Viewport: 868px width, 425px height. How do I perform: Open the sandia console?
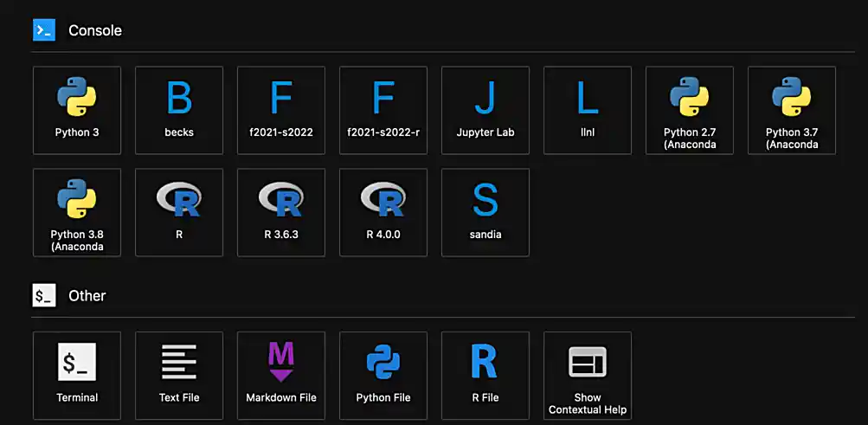tap(485, 212)
